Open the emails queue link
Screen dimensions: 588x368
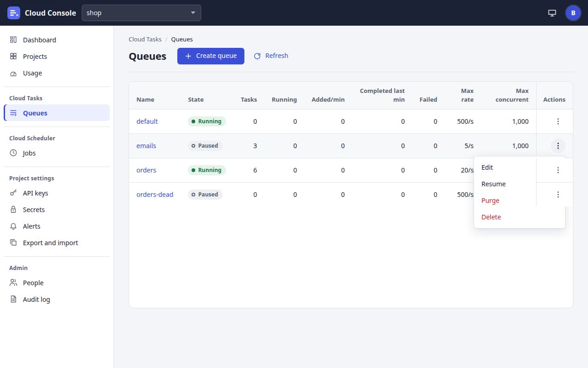[x=146, y=146]
